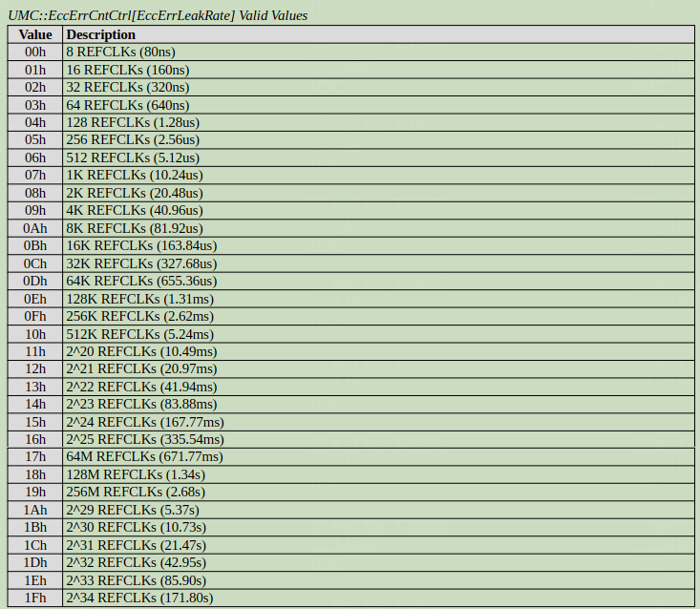Select value cell '11h'

tap(35, 351)
